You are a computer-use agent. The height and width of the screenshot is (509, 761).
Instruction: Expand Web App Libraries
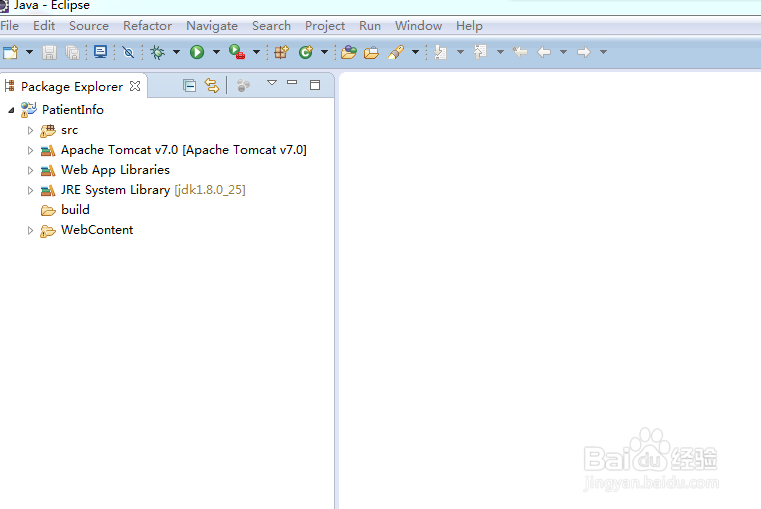(30, 170)
